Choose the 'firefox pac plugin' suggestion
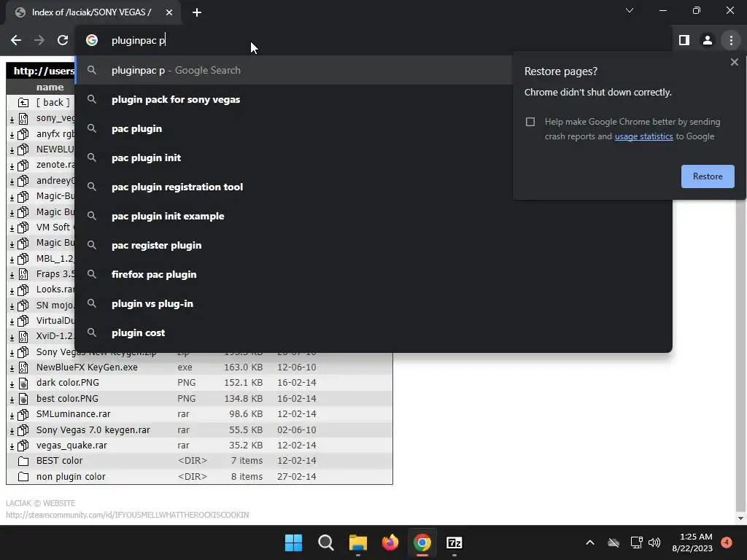 pos(373,274)
